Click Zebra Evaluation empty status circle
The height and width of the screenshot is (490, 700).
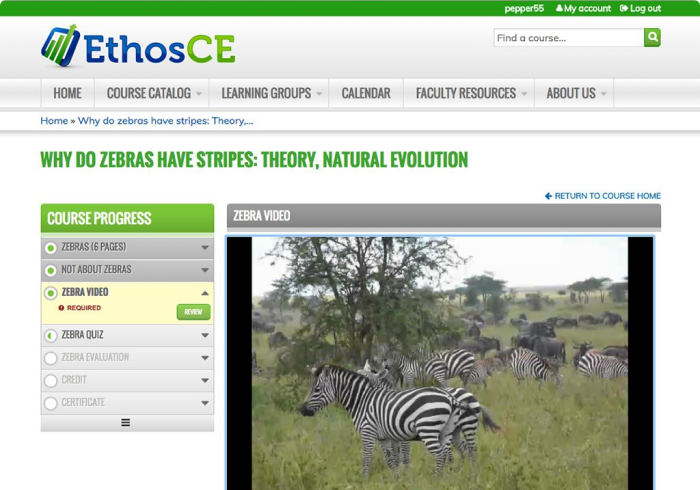(51, 358)
